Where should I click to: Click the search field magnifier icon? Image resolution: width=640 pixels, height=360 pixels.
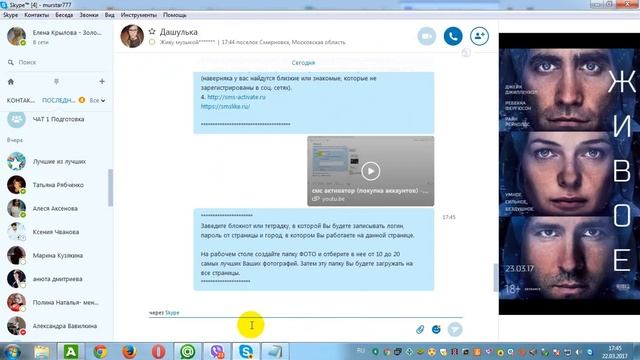tap(11, 62)
